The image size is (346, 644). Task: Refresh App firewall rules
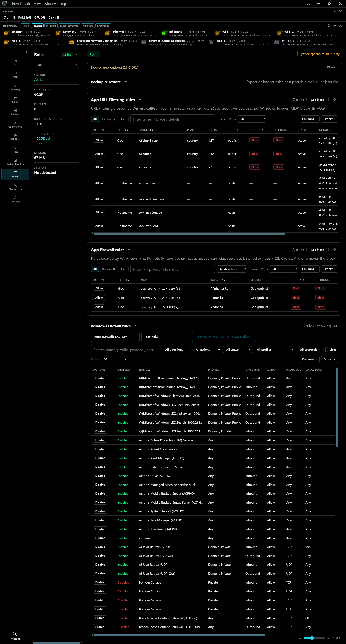tap(334, 250)
